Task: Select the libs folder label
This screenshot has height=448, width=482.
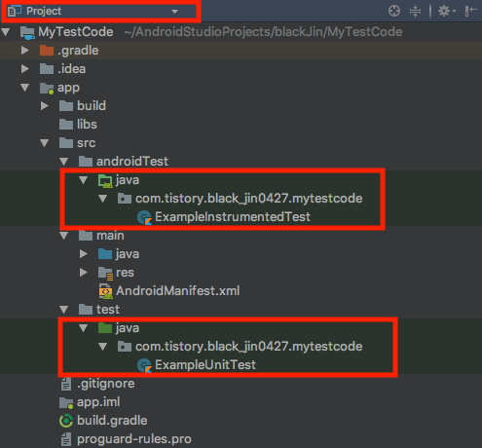Action: pyautogui.click(x=87, y=125)
